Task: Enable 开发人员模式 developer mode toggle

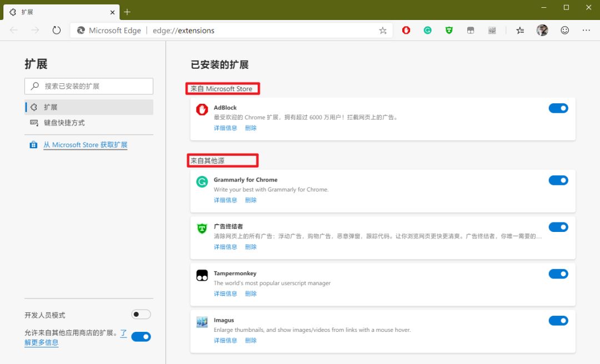Action: coord(141,314)
